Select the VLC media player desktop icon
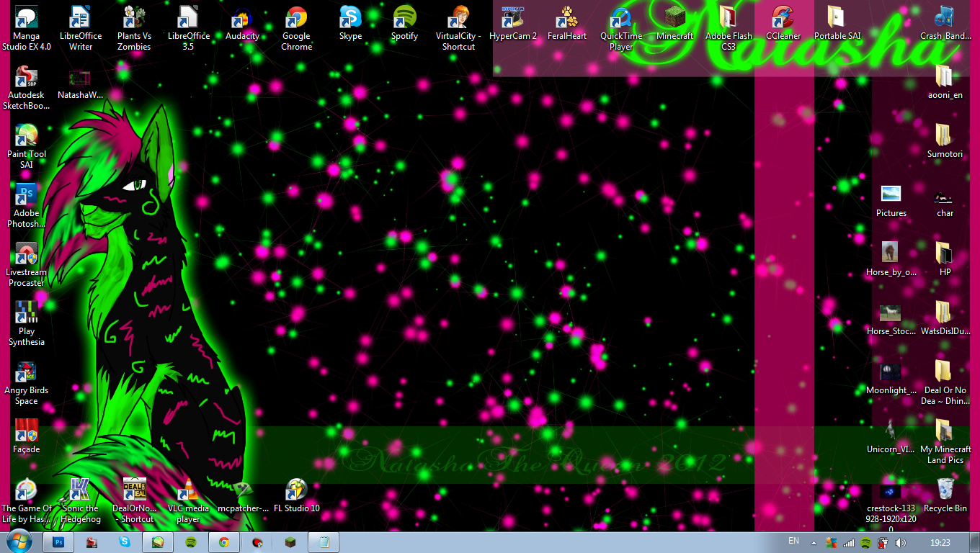Image resolution: width=980 pixels, height=553 pixels. tap(188, 490)
